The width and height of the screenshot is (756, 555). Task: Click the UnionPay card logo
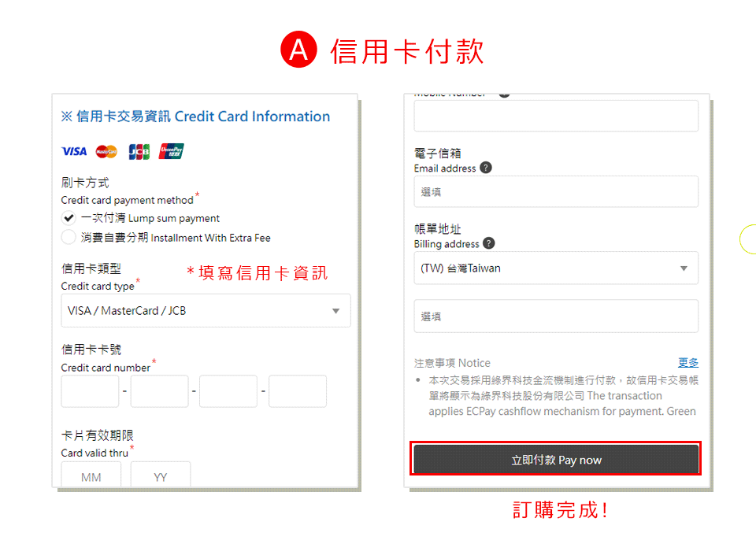pos(171,151)
